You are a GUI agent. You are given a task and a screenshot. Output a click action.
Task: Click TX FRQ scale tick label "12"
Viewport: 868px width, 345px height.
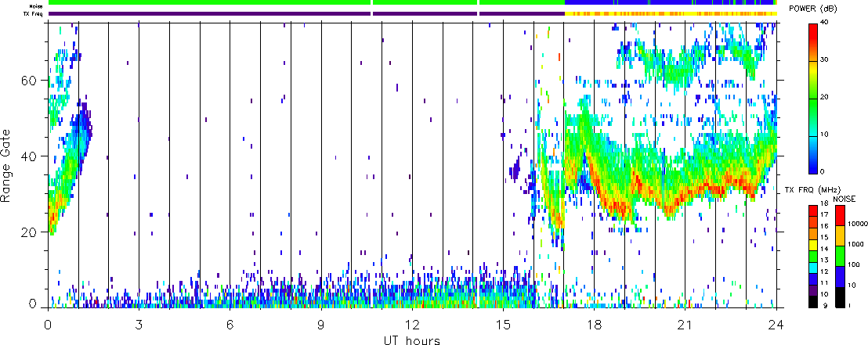[x=826, y=273]
